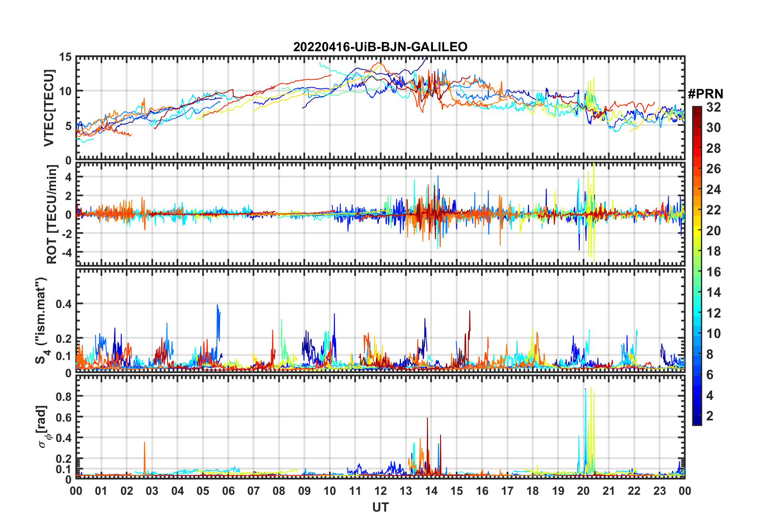The width and height of the screenshot is (761, 532).
Task: Click S4 axis tick label 0.4
Action: pos(64,304)
